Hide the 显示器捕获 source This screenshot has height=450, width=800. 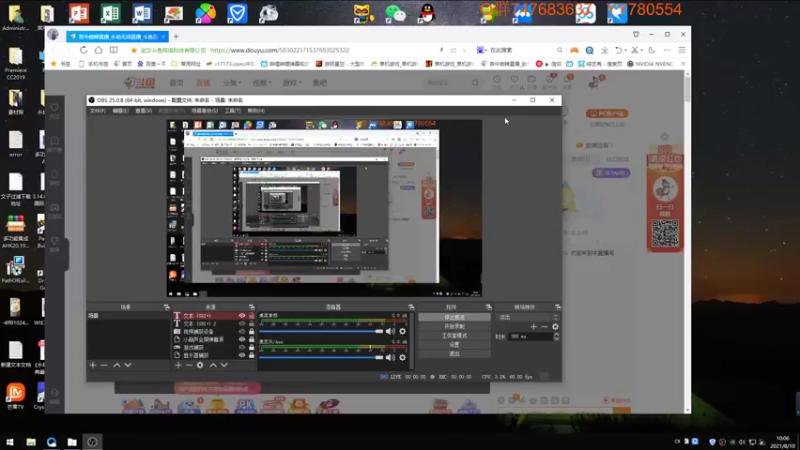[242, 355]
